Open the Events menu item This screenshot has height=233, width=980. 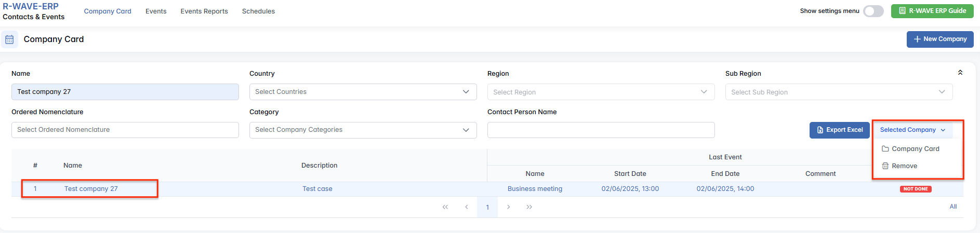(x=156, y=11)
